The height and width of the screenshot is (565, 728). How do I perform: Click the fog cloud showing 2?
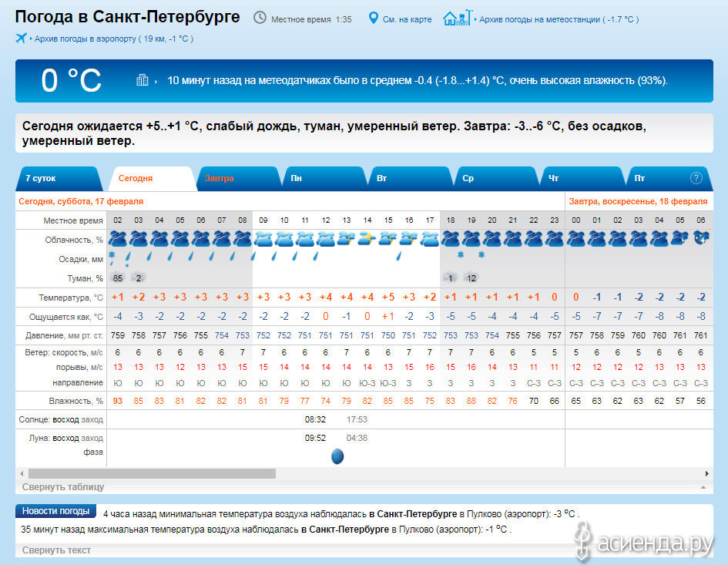[139, 277]
